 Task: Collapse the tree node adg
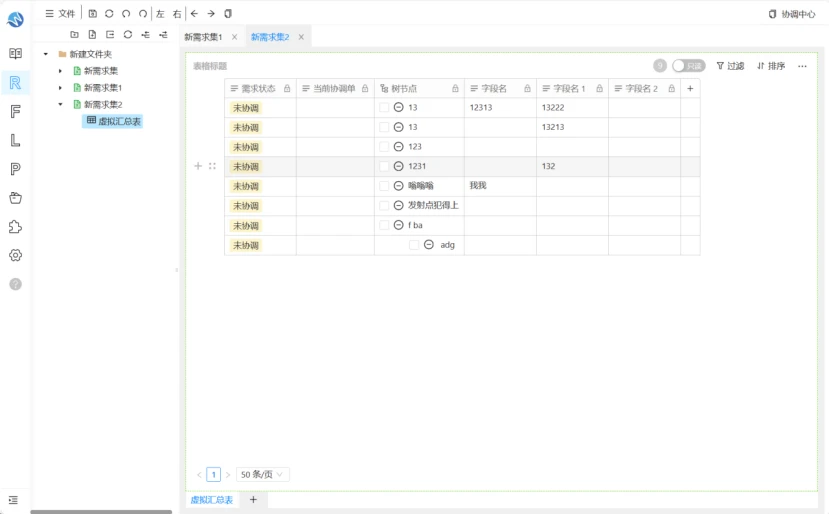[x=429, y=245]
